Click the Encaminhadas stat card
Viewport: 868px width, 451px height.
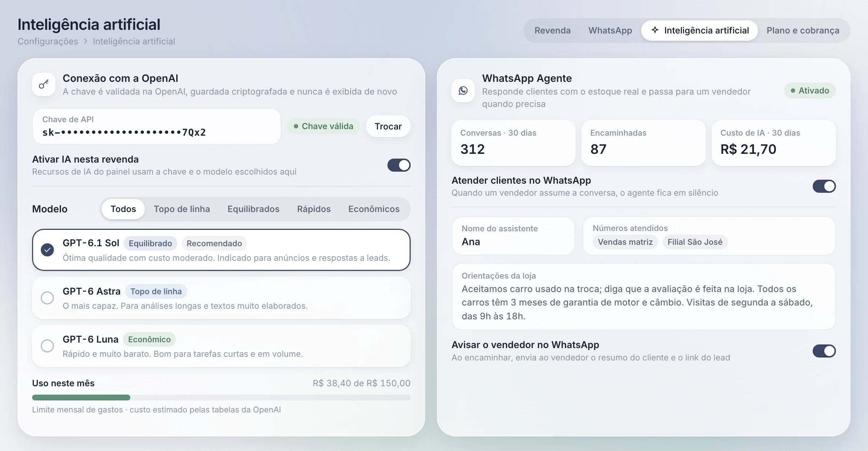[643, 143]
